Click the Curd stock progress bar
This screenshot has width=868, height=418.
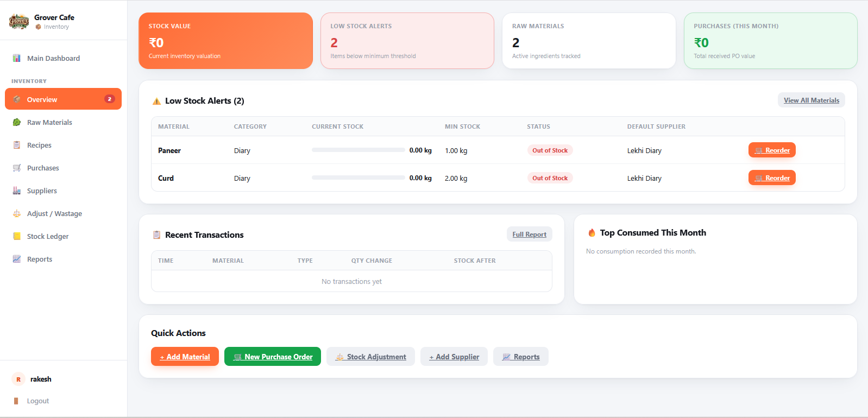(358, 178)
